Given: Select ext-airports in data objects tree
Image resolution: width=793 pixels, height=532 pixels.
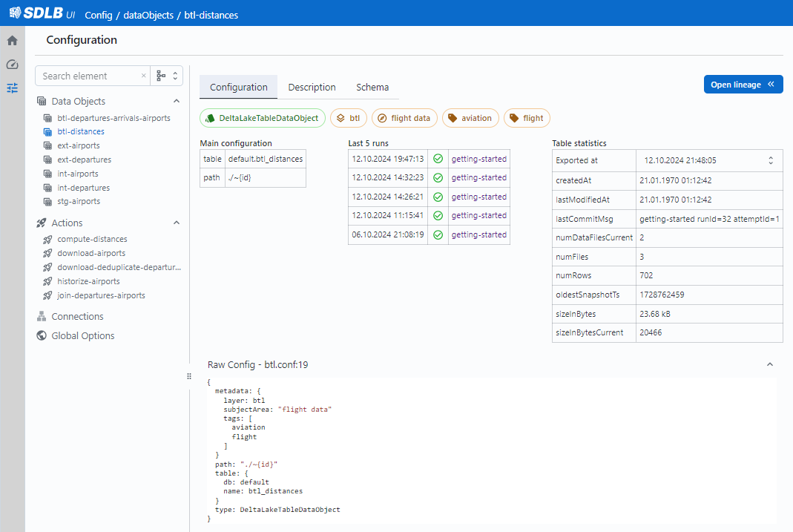Looking at the screenshot, I should click(x=78, y=145).
